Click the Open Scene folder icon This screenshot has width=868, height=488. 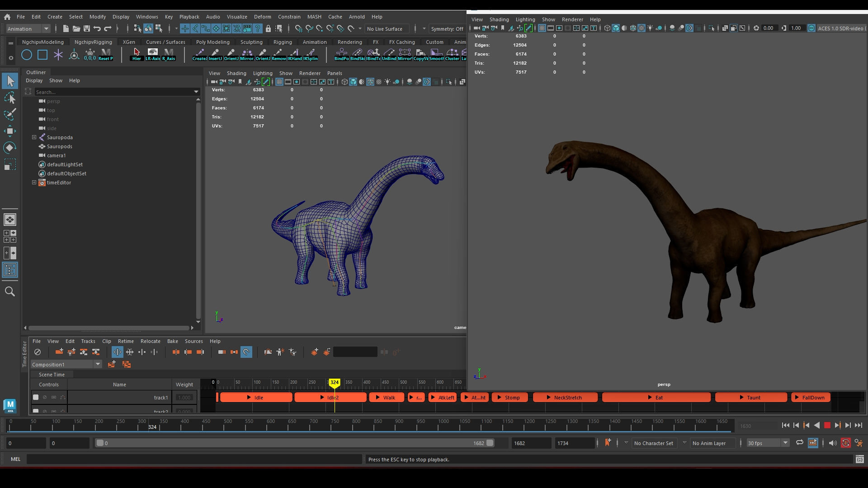76,28
